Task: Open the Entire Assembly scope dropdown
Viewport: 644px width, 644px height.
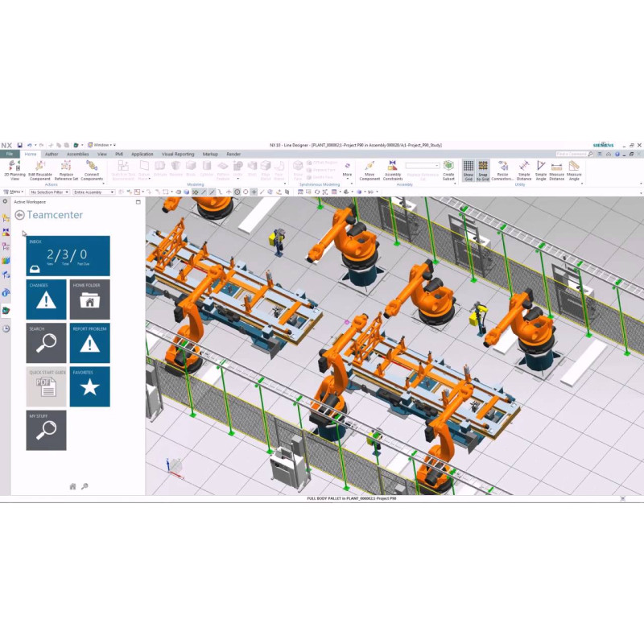Action: [x=93, y=192]
